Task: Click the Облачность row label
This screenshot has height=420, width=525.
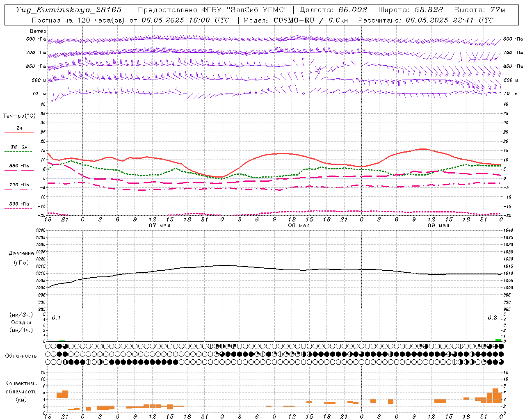Action: coord(21,356)
